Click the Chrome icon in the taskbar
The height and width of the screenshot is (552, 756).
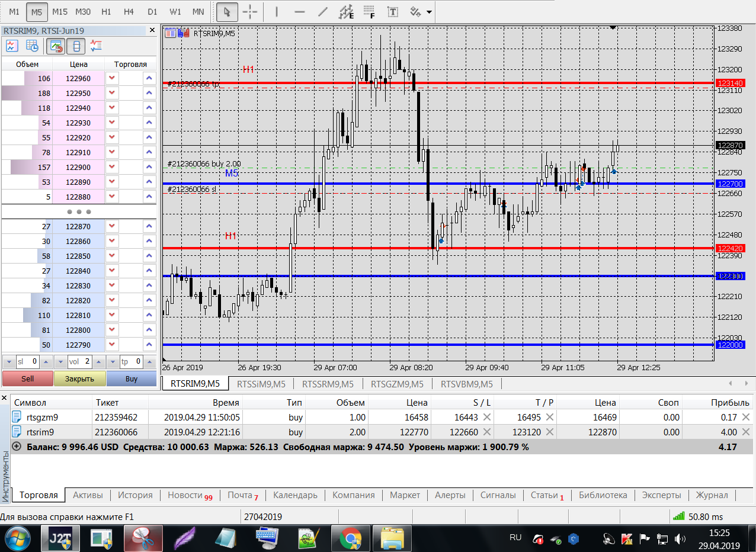click(350, 538)
